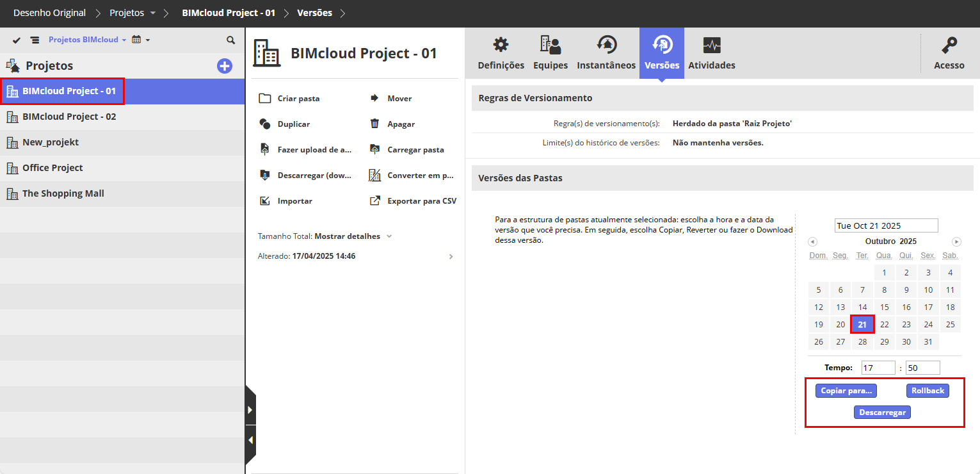
Task: Click the left-pointing splitter arrow
Action: [x=250, y=440]
